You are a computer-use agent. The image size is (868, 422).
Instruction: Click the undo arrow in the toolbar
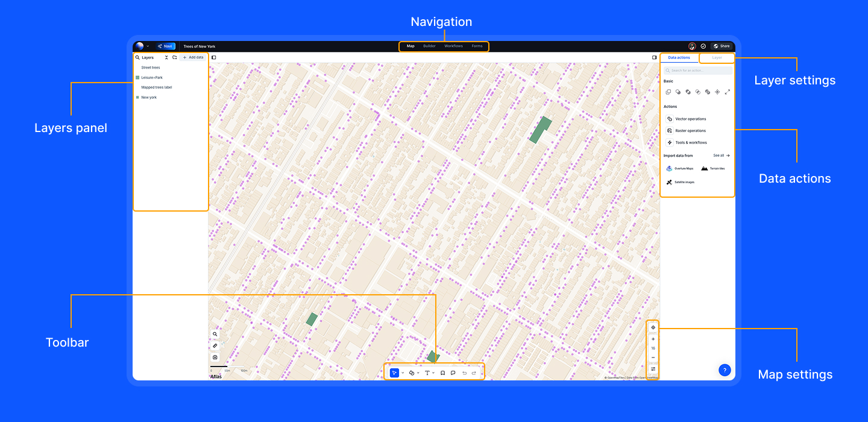click(x=464, y=373)
